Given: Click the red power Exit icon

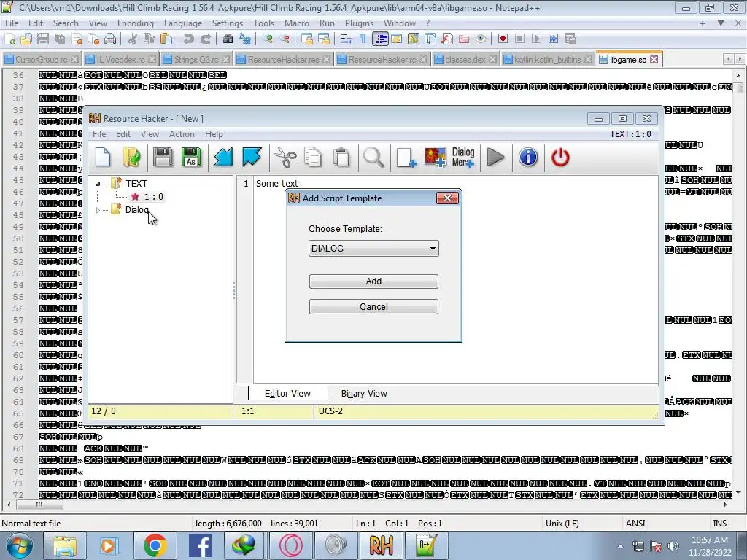Looking at the screenshot, I should tap(560, 157).
